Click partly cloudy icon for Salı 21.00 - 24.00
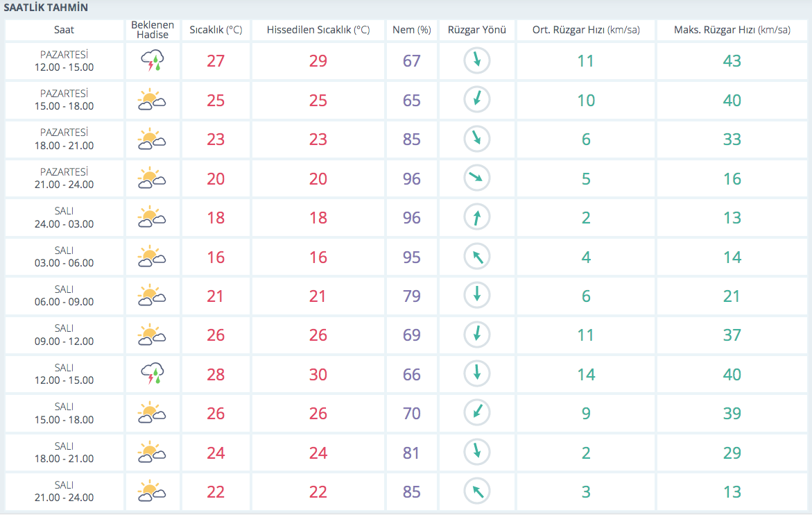Viewport: 812px width, 515px height. click(x=152, y=491)
